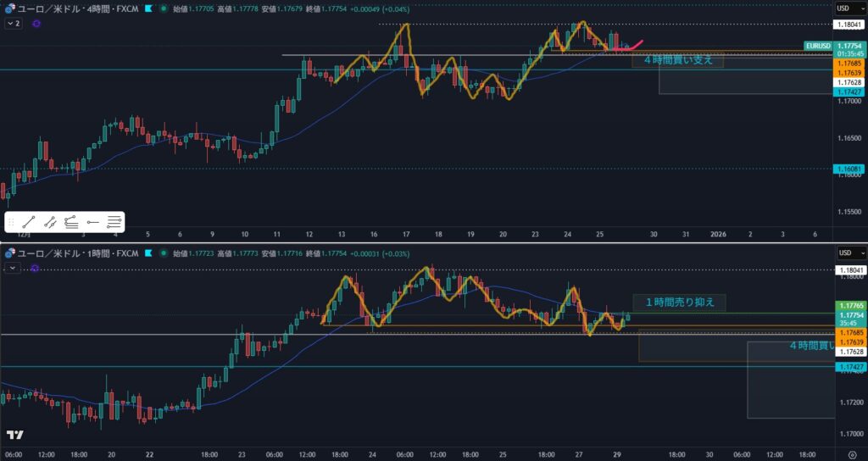This screenshot has height=461, width=868.
Task: Grab the floating toolbar drag handle
Action: [x=11, y=222]
